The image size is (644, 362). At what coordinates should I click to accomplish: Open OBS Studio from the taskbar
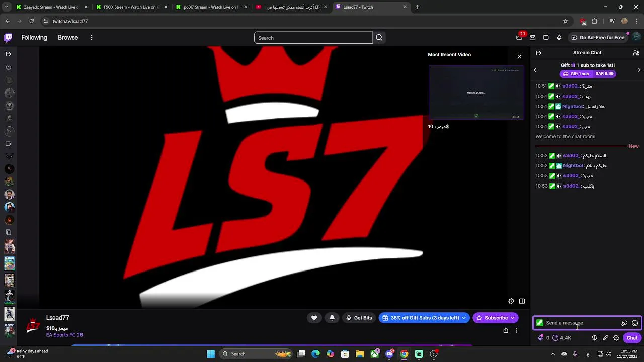[434, 354]
